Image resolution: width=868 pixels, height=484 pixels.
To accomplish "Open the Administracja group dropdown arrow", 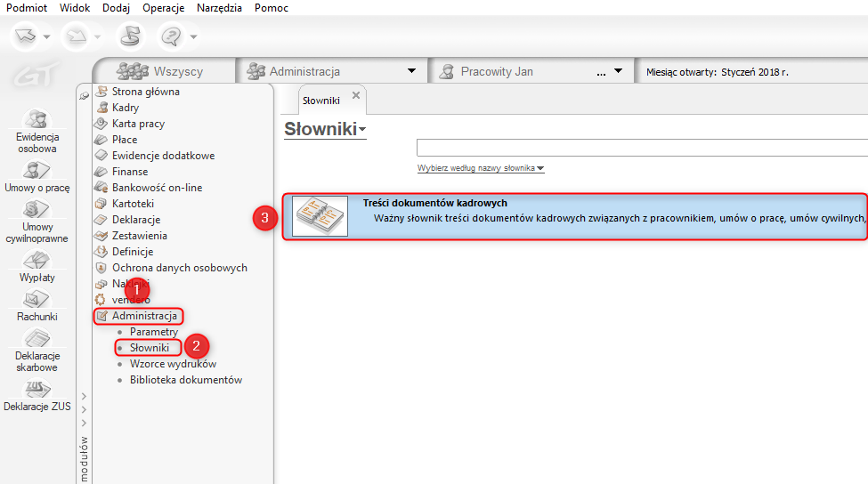I will [x=411, y=71].
